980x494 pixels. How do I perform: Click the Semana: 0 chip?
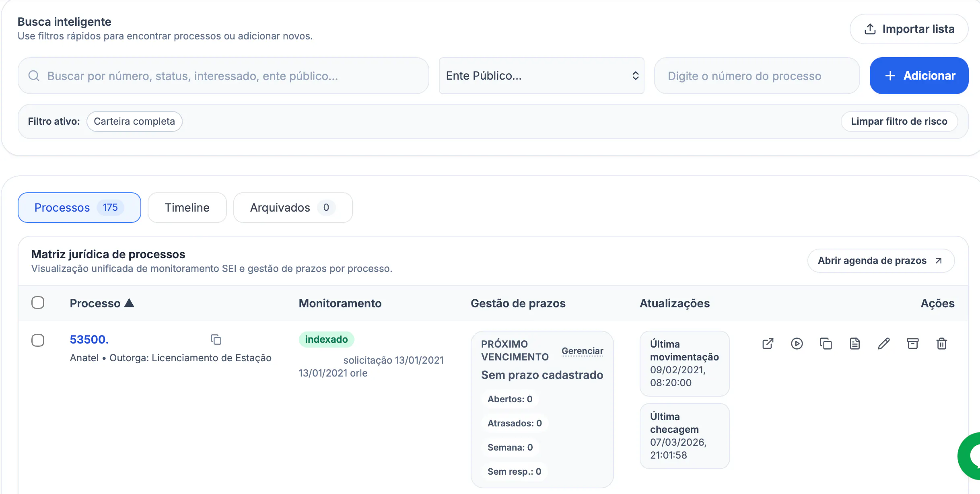[x=510, y=447]
